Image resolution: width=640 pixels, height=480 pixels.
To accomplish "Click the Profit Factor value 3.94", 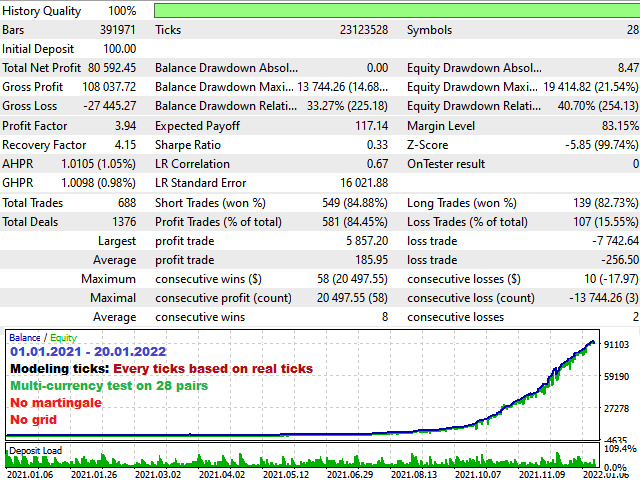I will [122, 126].
